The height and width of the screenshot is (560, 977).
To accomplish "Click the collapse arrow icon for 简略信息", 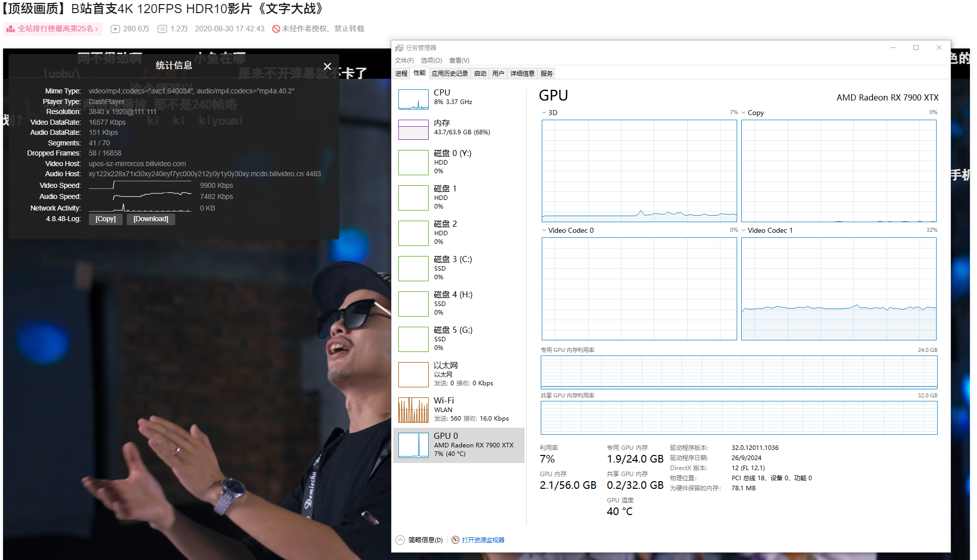I will pyautogui.click(x=400, y=540).
